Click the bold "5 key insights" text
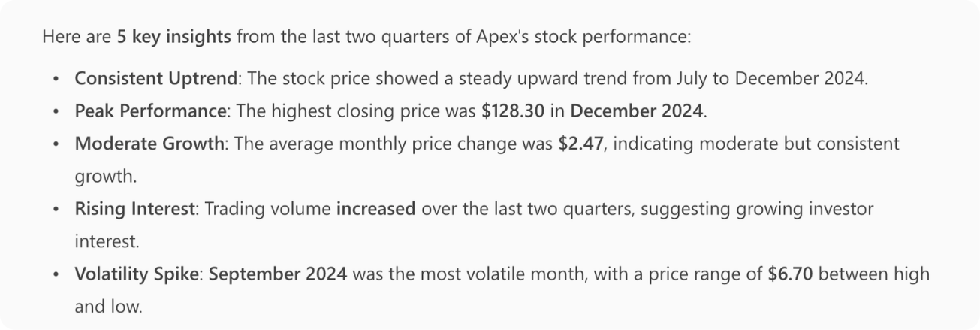 pyautogui.click(x=173, y=37)
